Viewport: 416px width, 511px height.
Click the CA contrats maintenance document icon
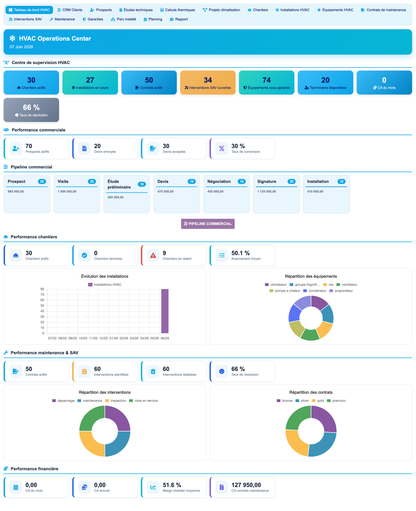[222, 487]
